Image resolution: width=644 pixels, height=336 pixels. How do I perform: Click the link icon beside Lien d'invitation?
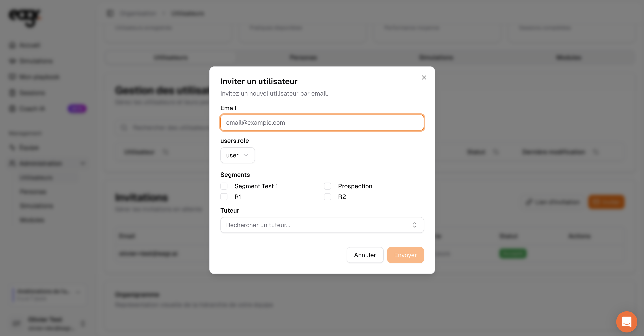click(529, 202)
